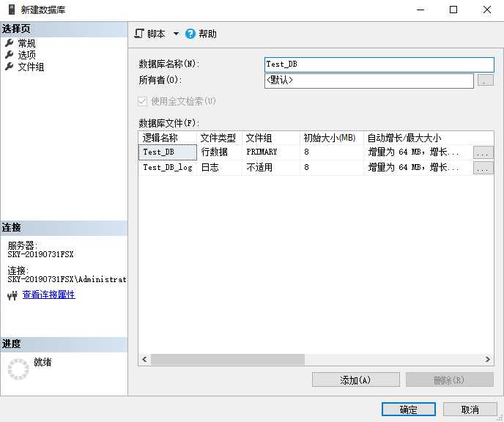Click the 文件类型 column header
The width and height of the screenshot is (504, 422).
click(x=219, y=138)
